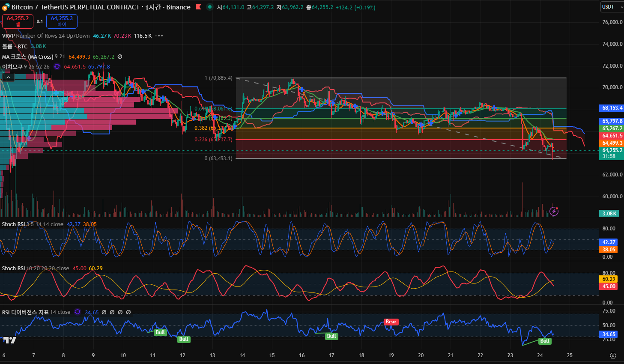Click the 0.1 order quantity field
Screen dimensions: 624x364
40,21
